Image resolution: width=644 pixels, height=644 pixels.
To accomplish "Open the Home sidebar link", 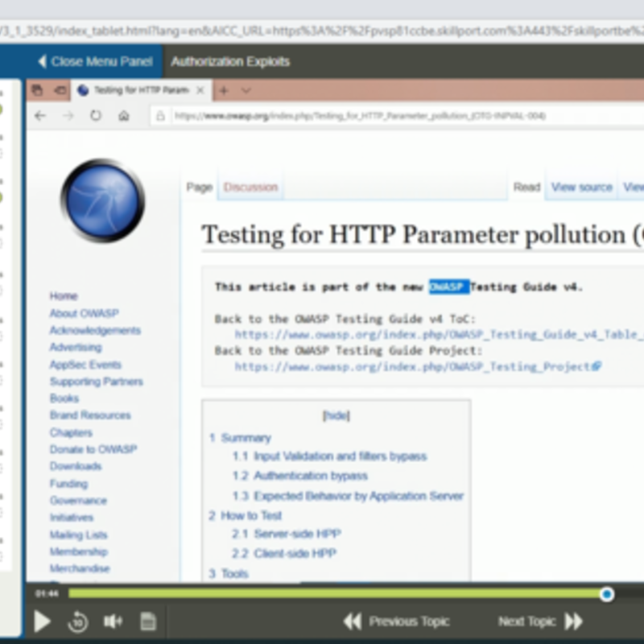I will pos(64,296).
